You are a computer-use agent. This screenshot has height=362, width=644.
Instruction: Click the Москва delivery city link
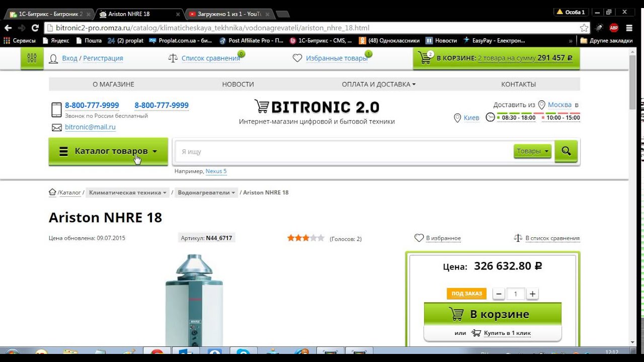click(x=559, y=105)
